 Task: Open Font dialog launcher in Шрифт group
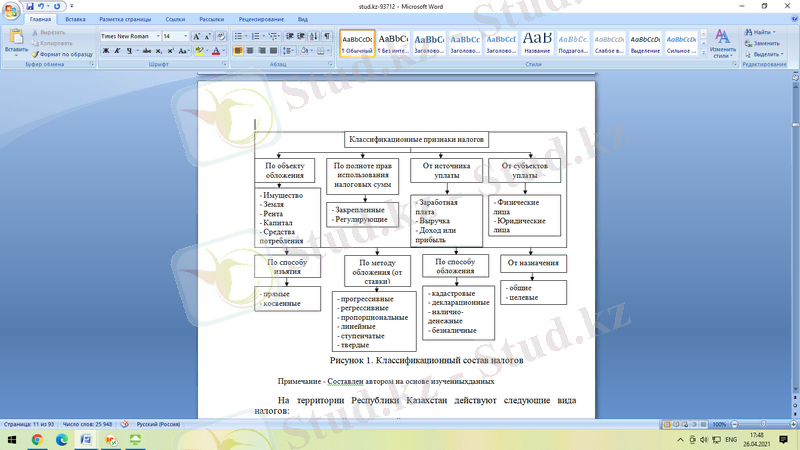coord(224,64)
